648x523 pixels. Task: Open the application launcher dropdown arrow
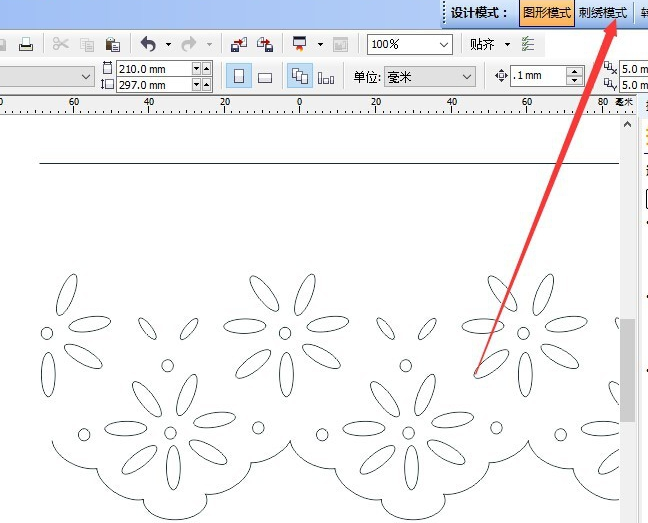(x=320, y=44)
